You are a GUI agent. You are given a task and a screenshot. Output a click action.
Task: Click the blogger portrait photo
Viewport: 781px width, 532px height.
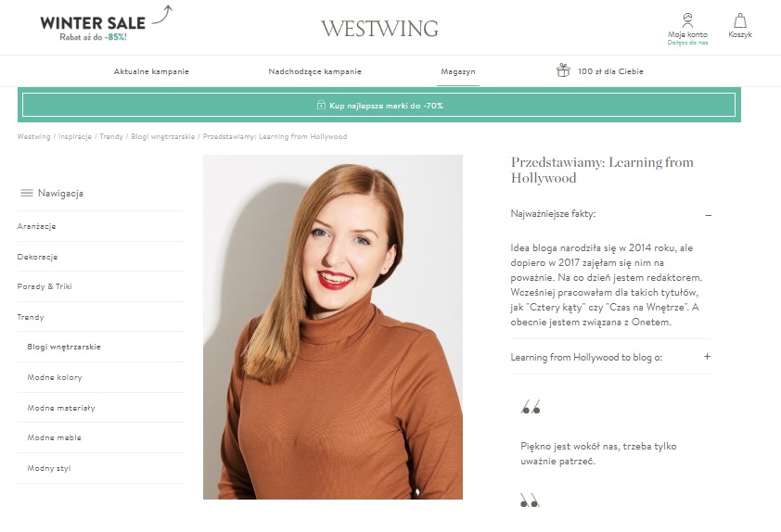333,327
